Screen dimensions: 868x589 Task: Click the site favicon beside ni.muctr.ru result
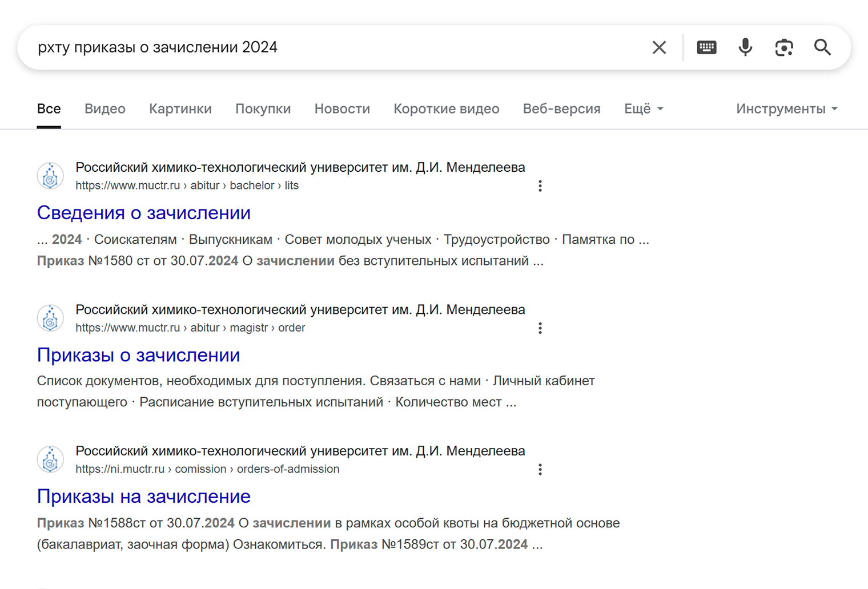(50, 459)
